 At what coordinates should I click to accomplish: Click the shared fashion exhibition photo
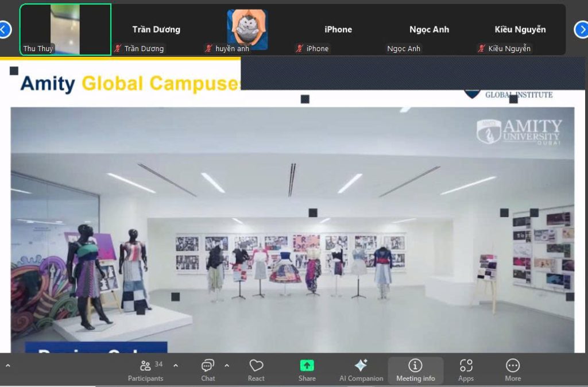click(x=292, y=230)
